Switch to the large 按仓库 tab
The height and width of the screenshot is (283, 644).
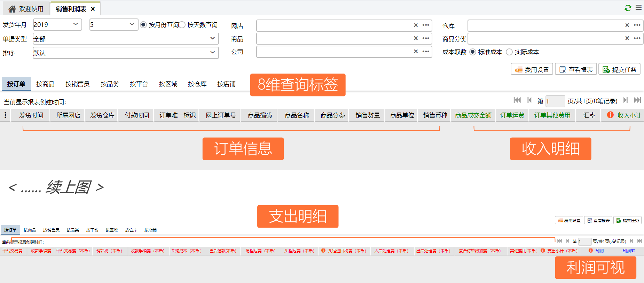point(197,84)
